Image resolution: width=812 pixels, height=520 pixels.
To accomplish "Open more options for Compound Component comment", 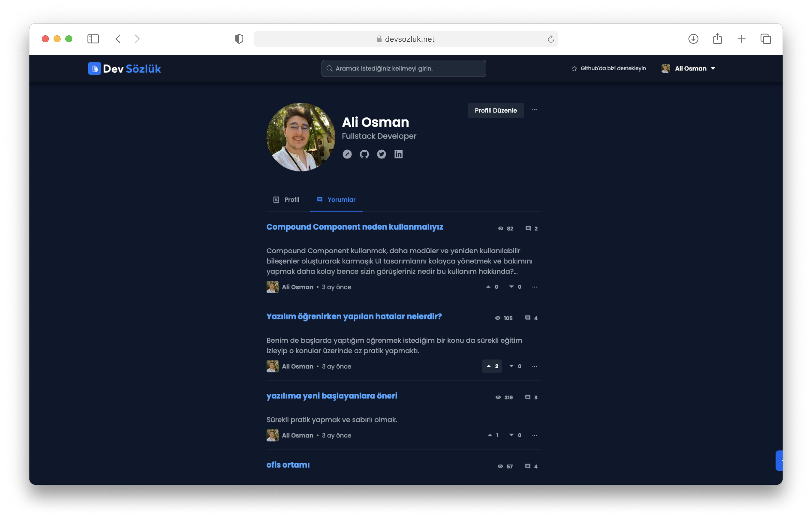I will [x=534, y=287].
